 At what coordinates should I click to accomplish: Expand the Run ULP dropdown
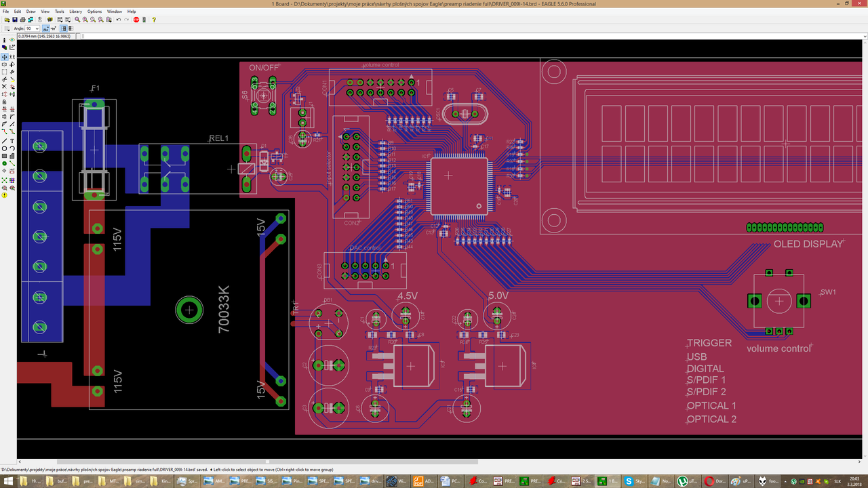pos(68,20)
